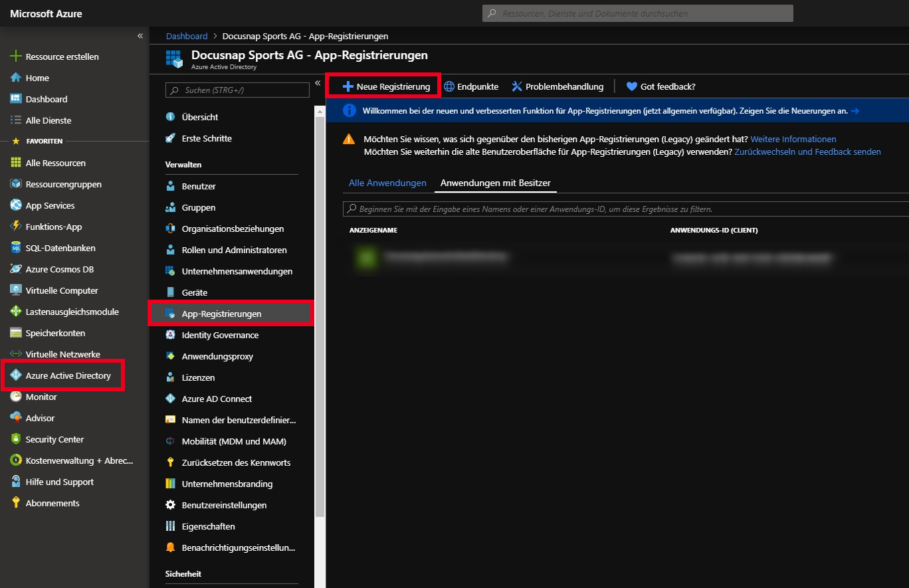Image resolution: width=909 pixels, height=588 pixels.
Task: Click the Speicherkonten icon
Action: tap(16, 333)
